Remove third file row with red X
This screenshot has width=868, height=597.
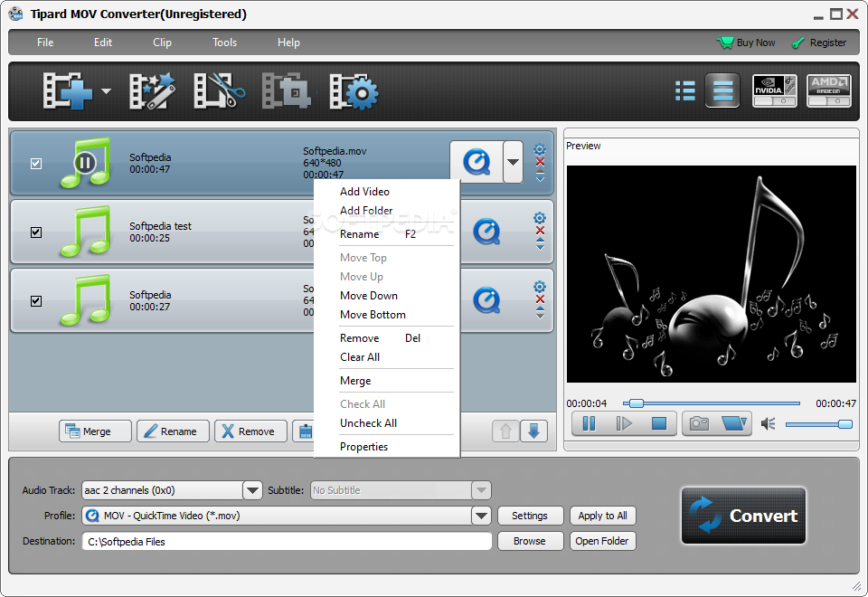(541, 299)
